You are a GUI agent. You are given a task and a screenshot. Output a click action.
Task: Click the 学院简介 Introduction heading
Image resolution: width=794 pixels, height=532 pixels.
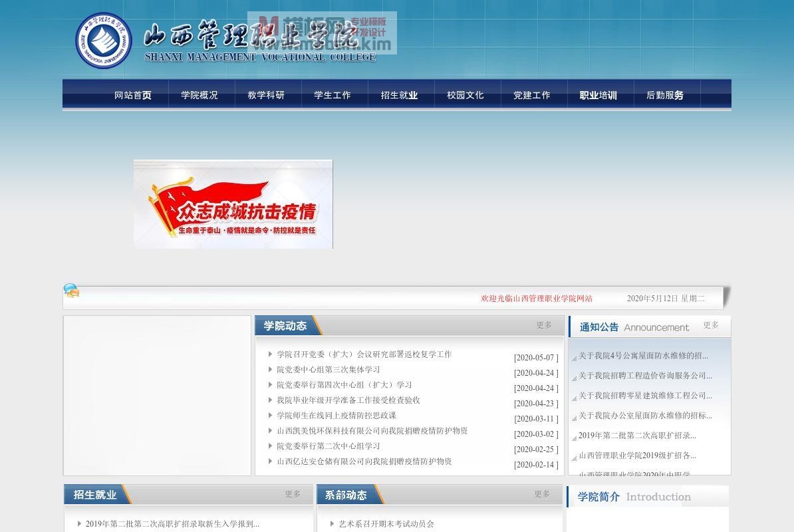634,497
